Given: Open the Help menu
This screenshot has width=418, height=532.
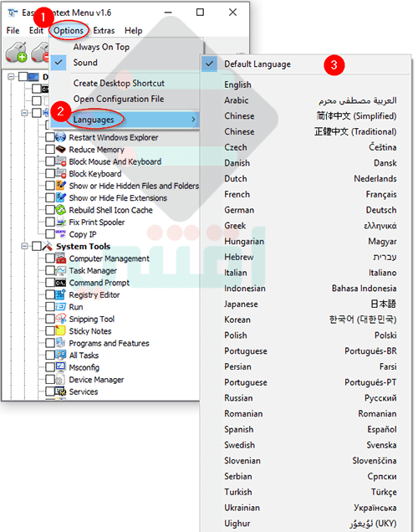Looking at the screenshot, I should pyautogui.click(x=133, y=31).
